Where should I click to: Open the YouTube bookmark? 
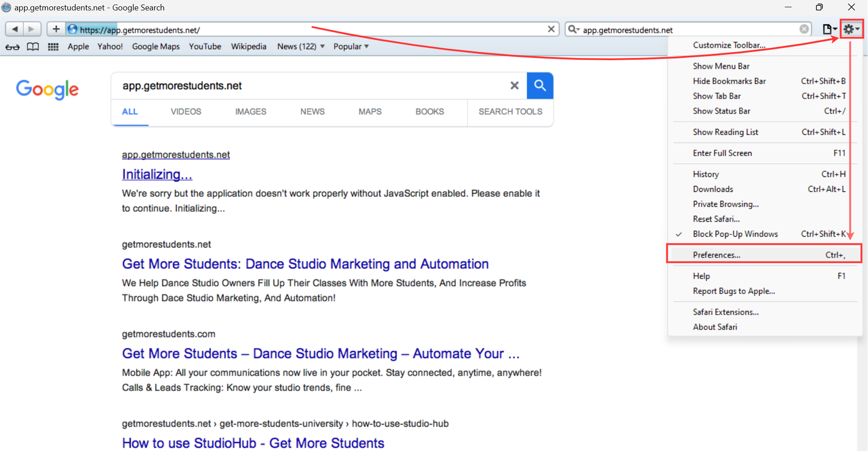click(205, 47)
